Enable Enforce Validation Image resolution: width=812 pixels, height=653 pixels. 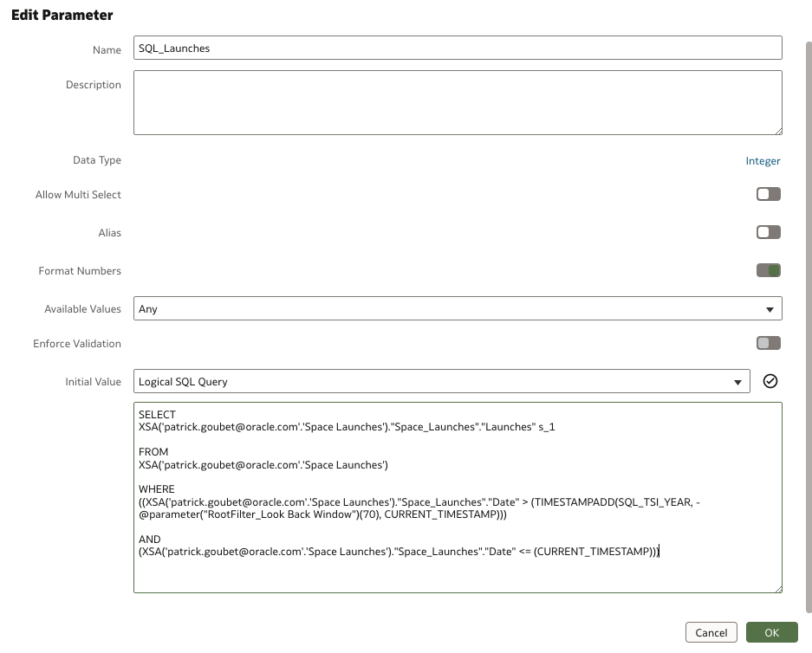pos(768,343)
